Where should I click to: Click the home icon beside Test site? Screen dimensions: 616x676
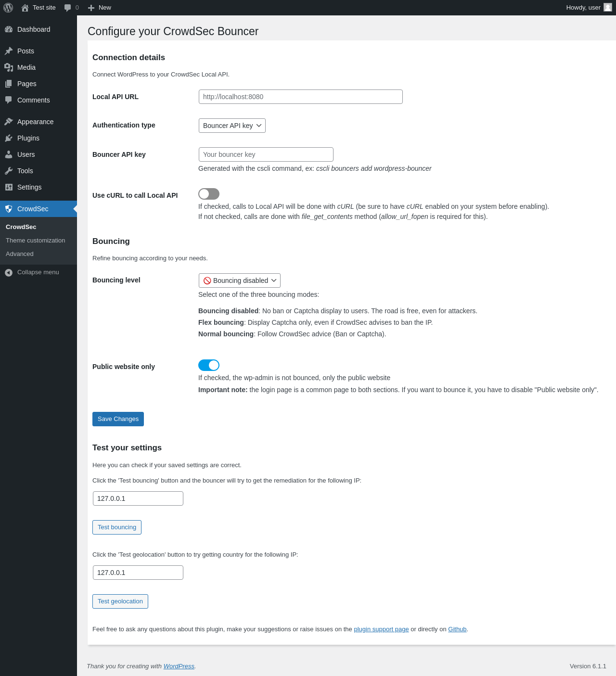click(x=25, y=8)
